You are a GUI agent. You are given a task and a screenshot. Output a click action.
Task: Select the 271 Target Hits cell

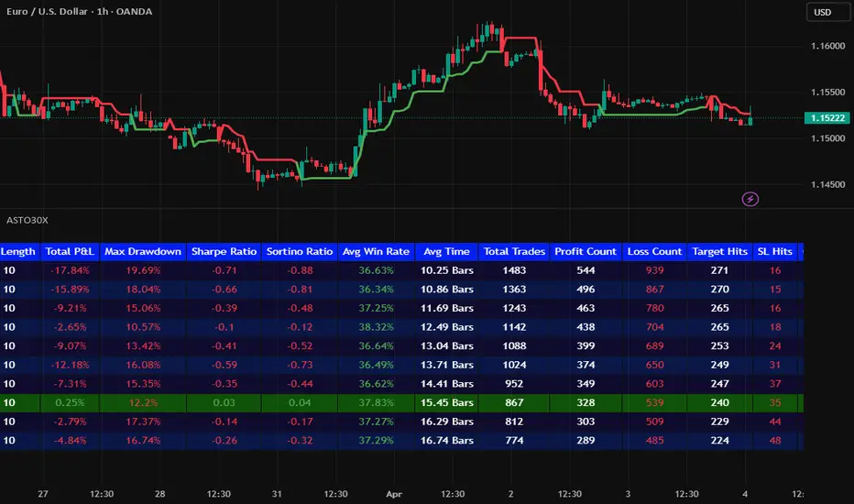[719, 270]
